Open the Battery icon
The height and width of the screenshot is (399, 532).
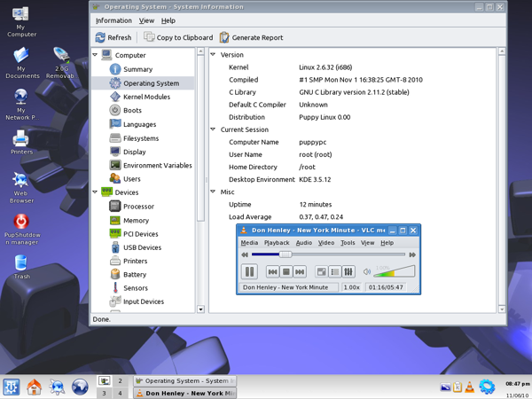click(115, 274)
